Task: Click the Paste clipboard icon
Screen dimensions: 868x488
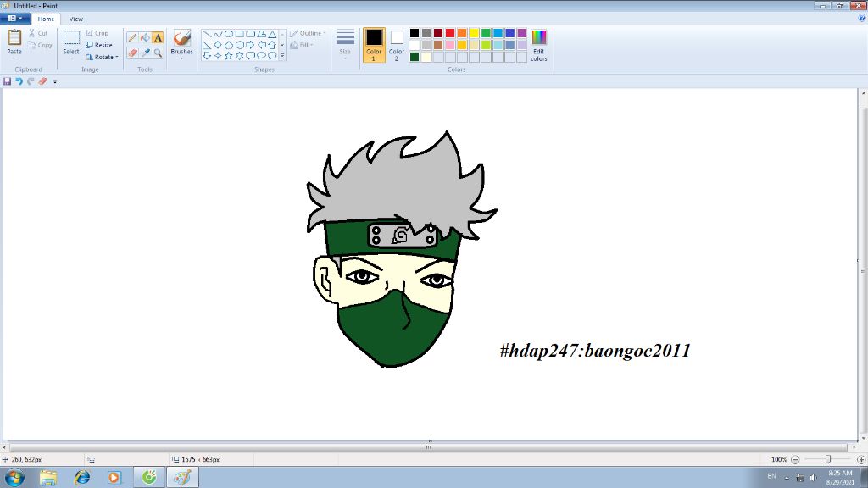Action: (14, 37)
